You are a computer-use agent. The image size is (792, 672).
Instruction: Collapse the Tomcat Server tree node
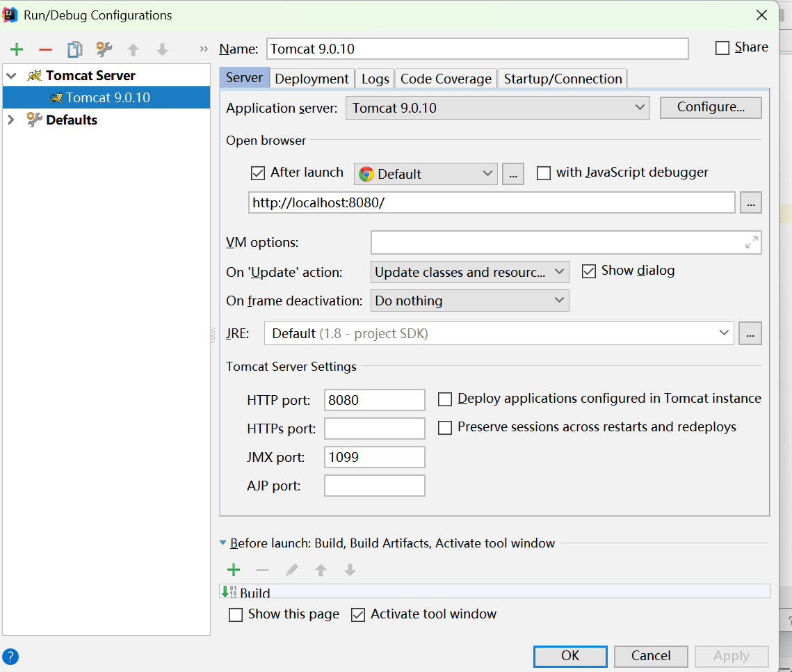(12, 76)
